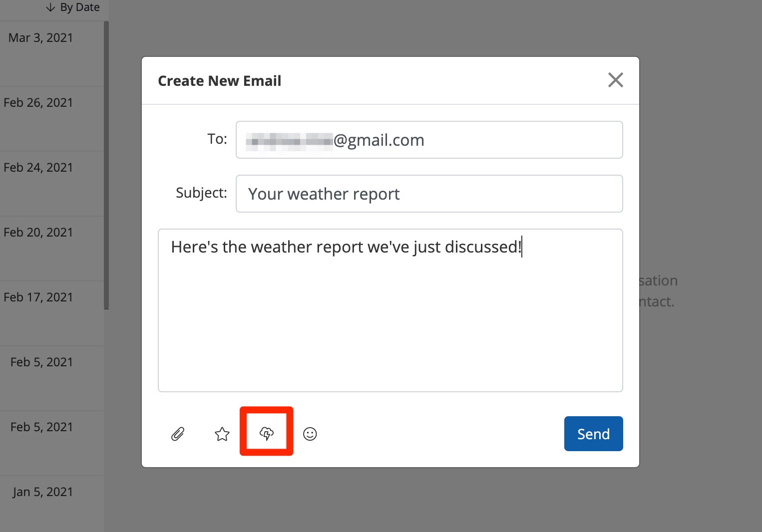Close the Create New Email dialog
This screenshot has width=762, height=532.
pyautogui.click(x=615, y=80)
